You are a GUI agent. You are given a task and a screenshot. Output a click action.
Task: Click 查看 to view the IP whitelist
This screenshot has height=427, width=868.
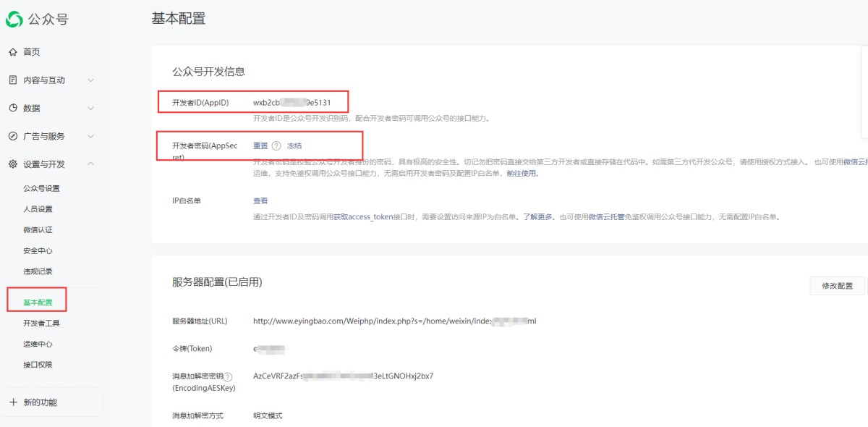(260, 201)
